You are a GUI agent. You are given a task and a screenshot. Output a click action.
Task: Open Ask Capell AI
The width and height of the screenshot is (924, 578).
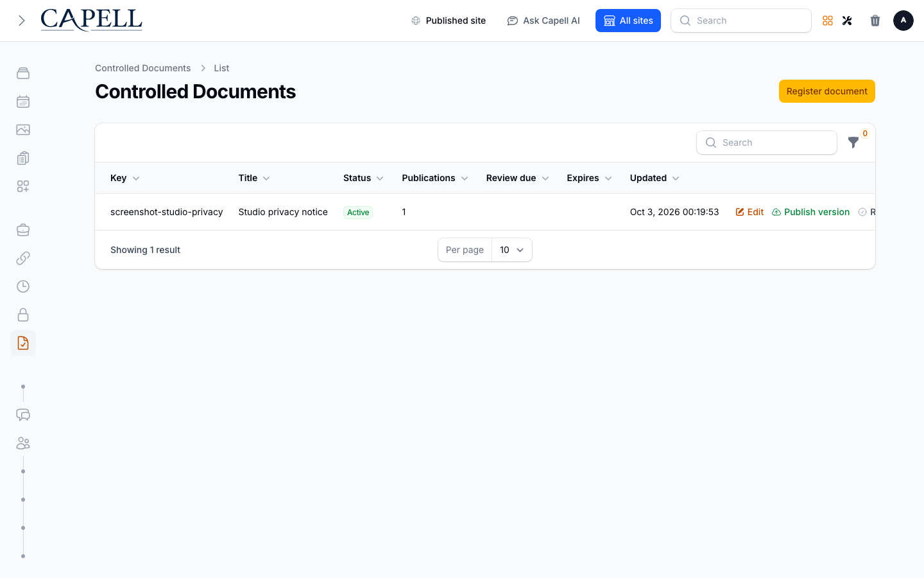click(x=543, y=21)
